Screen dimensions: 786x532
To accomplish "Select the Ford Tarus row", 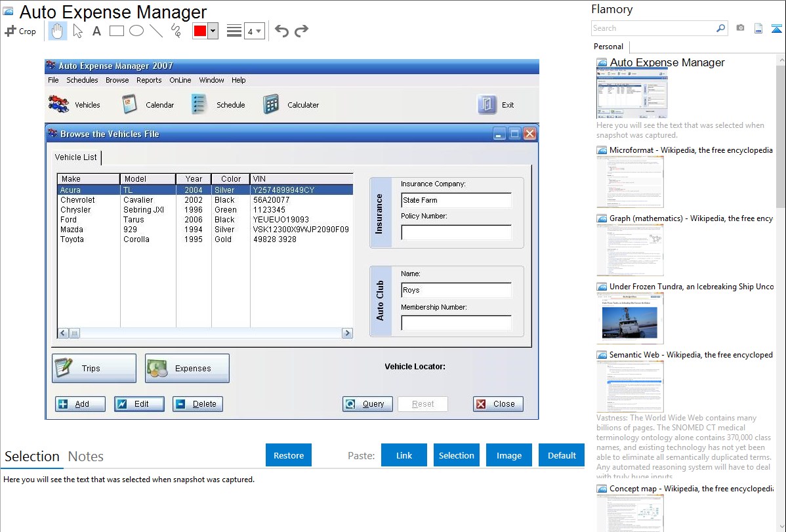I will click(205, 220).
